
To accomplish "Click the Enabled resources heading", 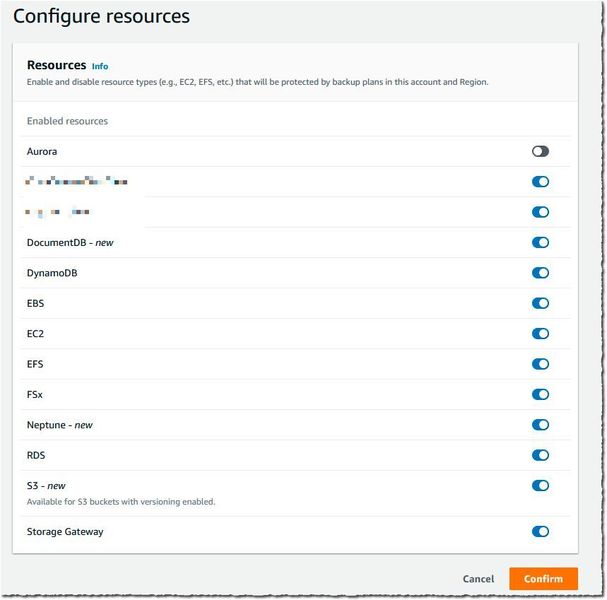I will click(67, 121).
